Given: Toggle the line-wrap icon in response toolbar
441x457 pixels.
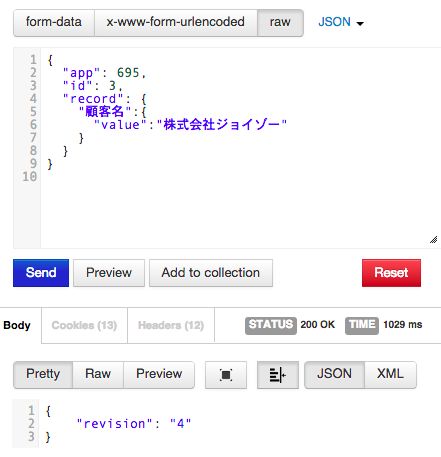Looking at the screenshot, I should point(278,375).
